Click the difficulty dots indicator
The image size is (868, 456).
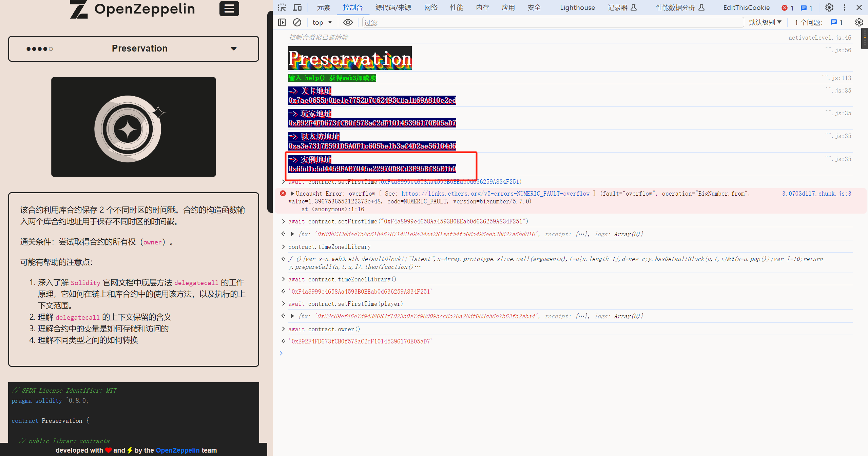pos(40,49)
